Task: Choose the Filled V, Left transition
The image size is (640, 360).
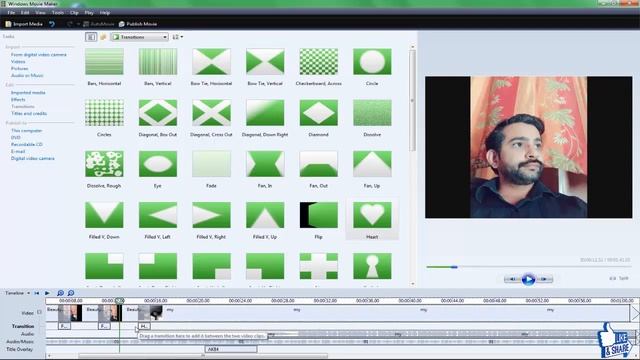Action: tap(158, 215)
